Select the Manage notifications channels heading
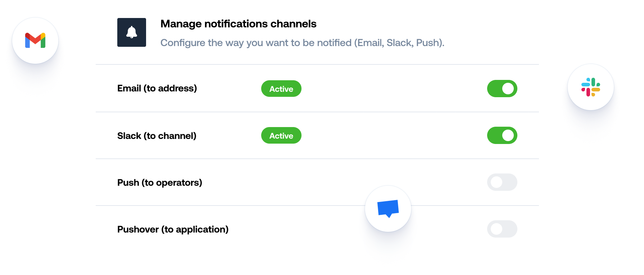644x275 pixels. pyautogui.click(x=238, y=24)
